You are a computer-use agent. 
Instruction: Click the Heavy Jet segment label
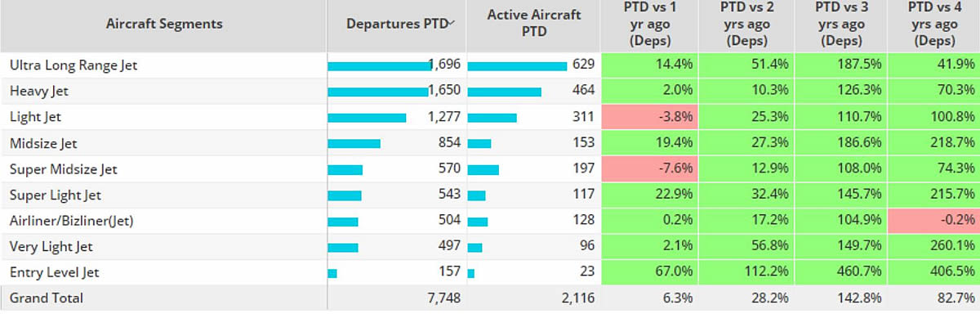click(40, 92)
